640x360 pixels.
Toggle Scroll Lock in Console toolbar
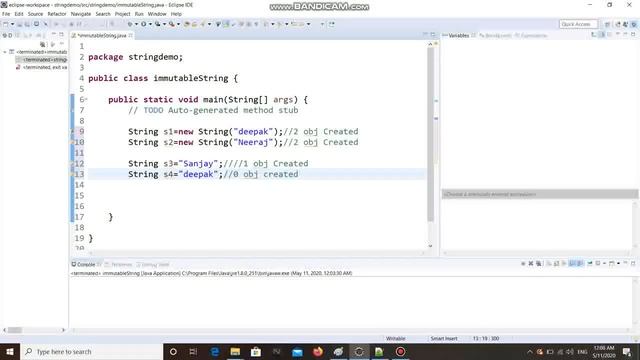pos(556,264)
